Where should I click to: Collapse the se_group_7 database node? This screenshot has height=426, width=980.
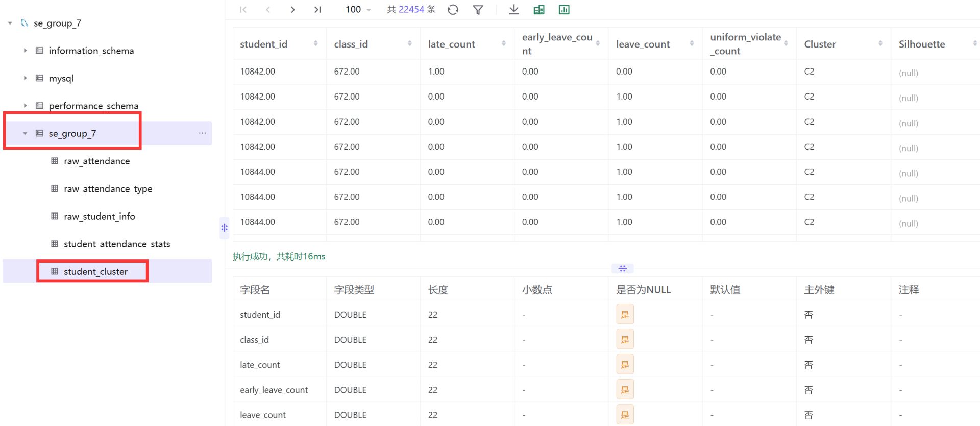tap(25, 133)
